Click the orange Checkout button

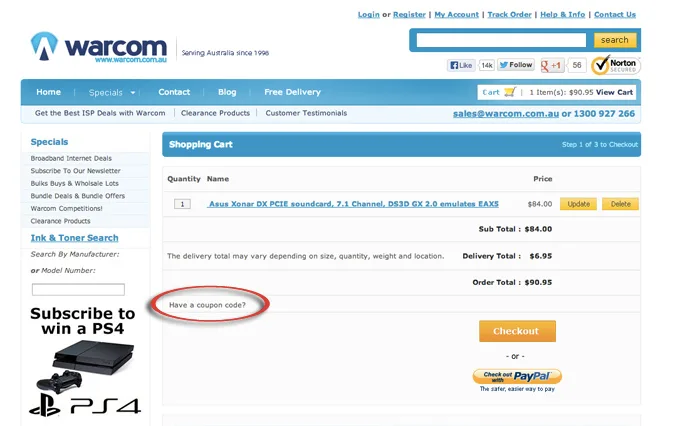click(x=517, y=331)
